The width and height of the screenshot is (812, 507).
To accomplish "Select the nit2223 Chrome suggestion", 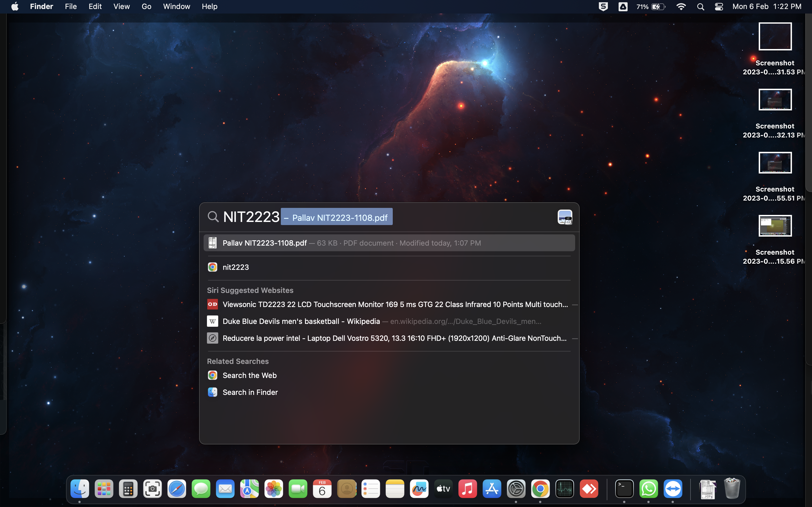I will 235,267.
